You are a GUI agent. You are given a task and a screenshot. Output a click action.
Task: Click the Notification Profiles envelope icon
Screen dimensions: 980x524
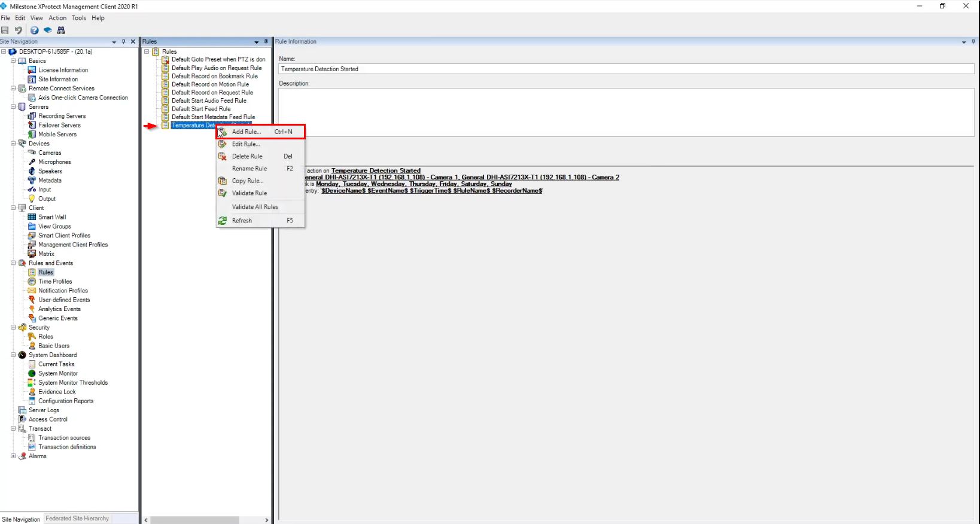click(32, 291)
